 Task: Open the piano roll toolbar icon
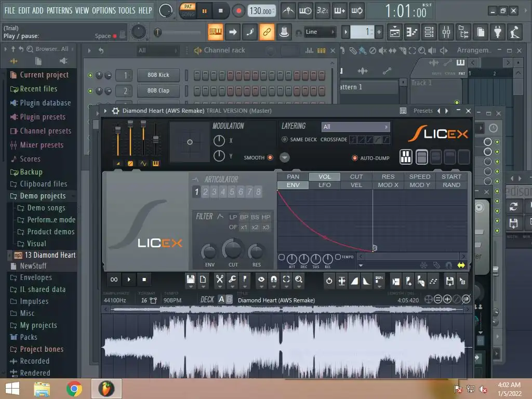(x=412, y=32)
